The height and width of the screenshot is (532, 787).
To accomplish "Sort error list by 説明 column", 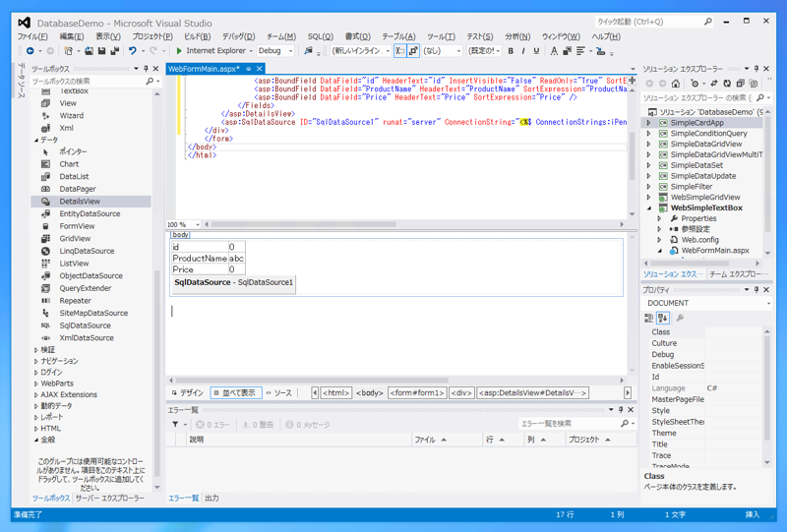I will pos(299,440).
